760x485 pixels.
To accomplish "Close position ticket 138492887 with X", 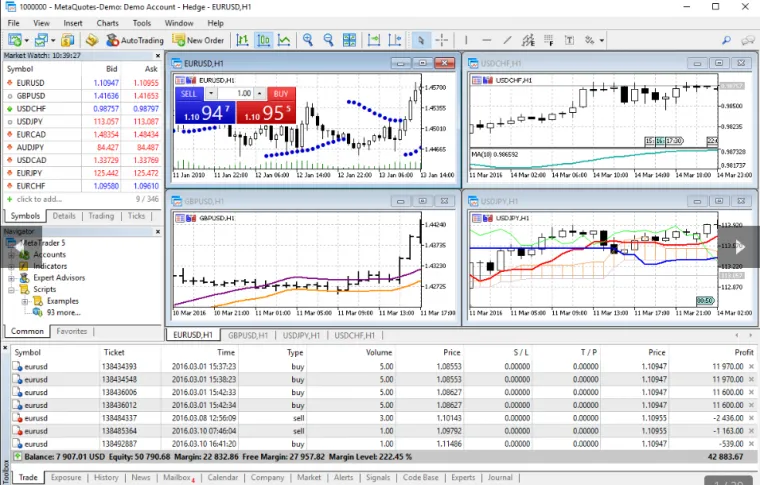I will coord(751,444).
